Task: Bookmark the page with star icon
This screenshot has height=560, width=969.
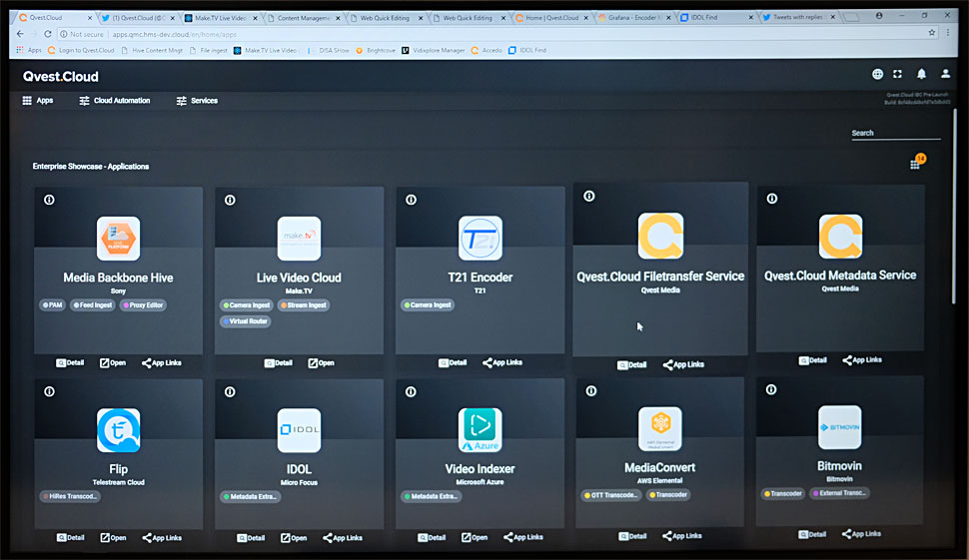Action: pos(932,33)
